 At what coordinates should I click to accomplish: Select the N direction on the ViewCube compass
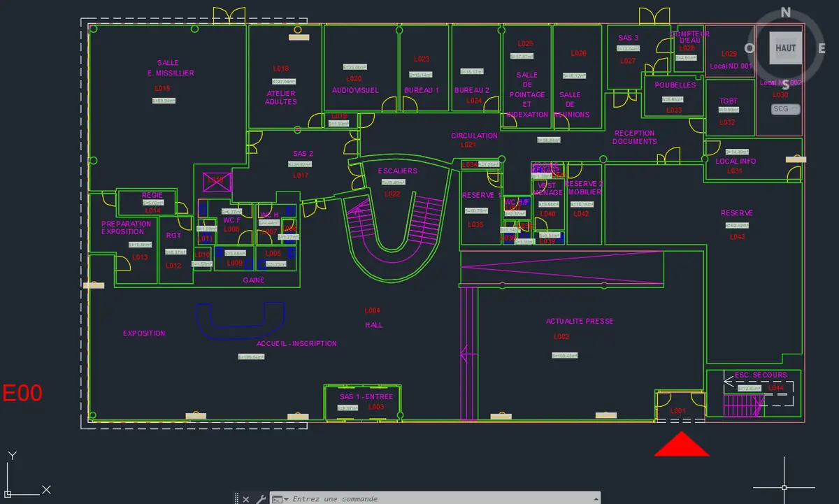[x=785, y=12]
